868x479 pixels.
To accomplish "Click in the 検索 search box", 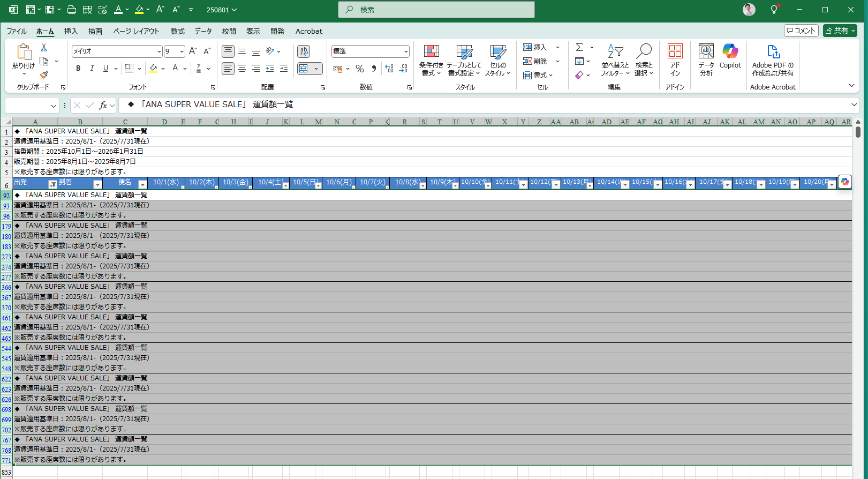I will [436, 10].
